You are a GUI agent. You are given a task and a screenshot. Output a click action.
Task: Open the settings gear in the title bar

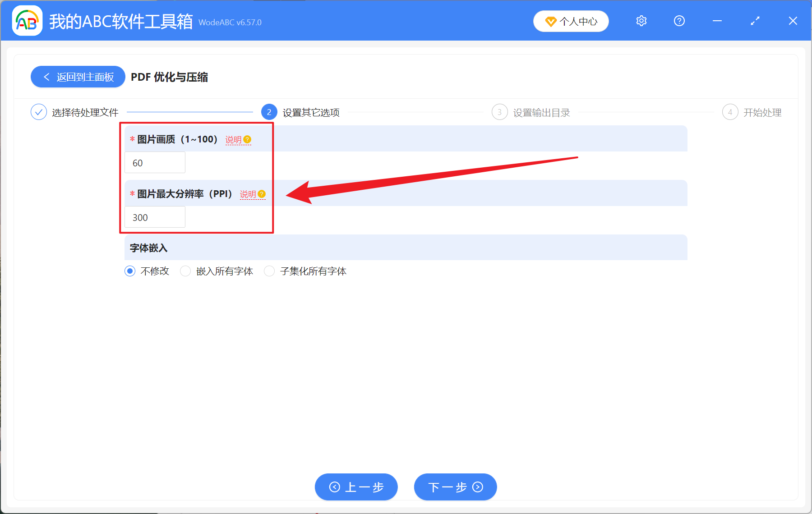tap(641, 21)
